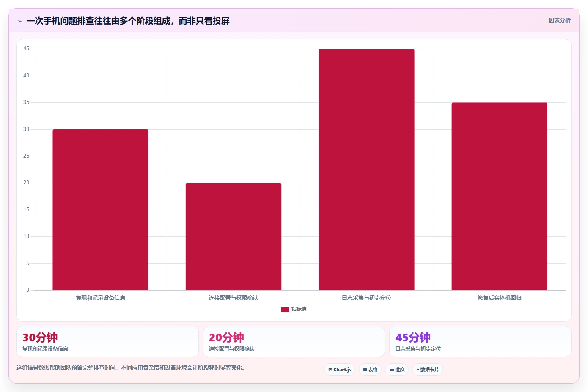588x392 pixels.
Task: Click the chart title text
Action: pyautogui.click(x=128, y=21)
